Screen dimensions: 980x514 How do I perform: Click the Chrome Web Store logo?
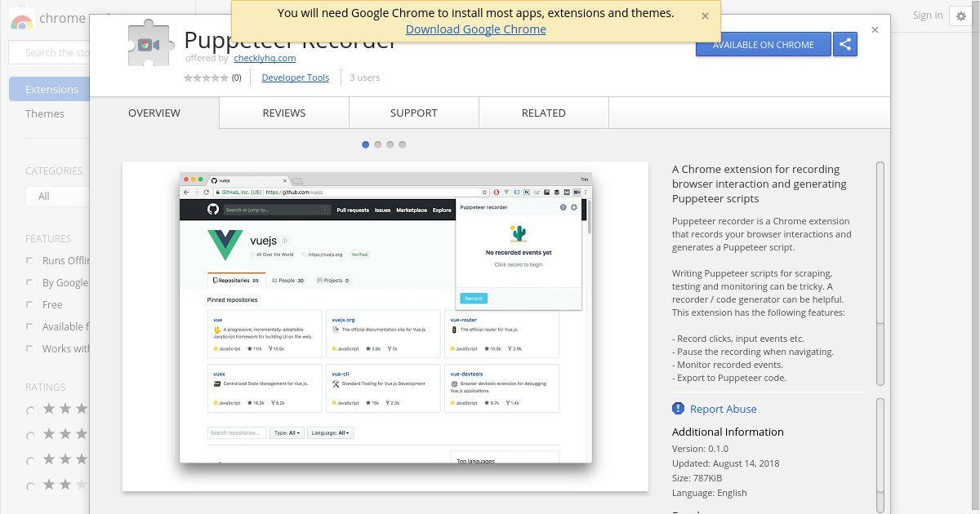[21, 20]
